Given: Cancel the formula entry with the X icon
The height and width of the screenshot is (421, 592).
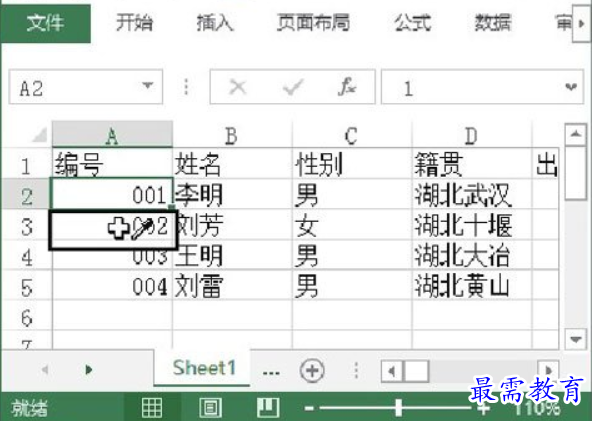Looking at the screenshot, I should click(238, 87).
